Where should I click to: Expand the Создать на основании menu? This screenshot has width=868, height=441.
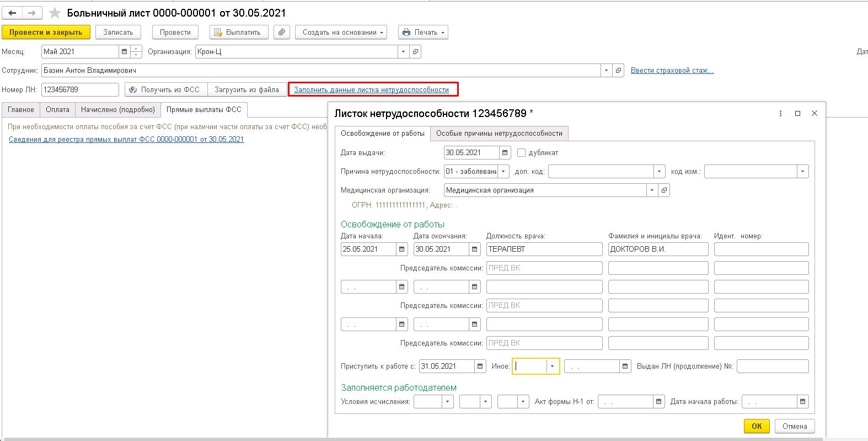coord(341,32)
